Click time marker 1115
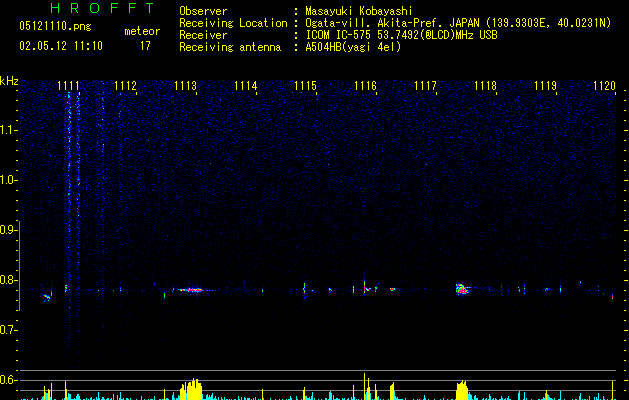629x400 pixels. 306,86
